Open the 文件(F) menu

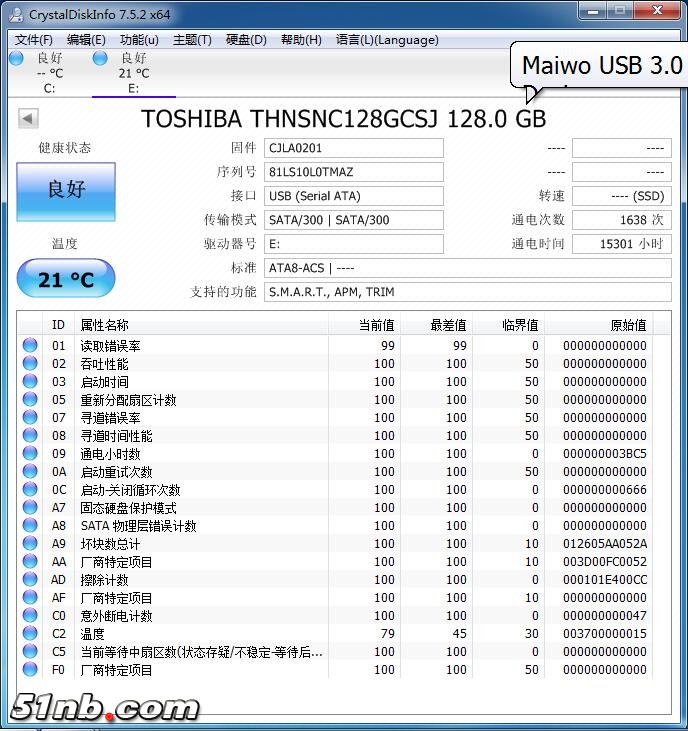(34, 40)
